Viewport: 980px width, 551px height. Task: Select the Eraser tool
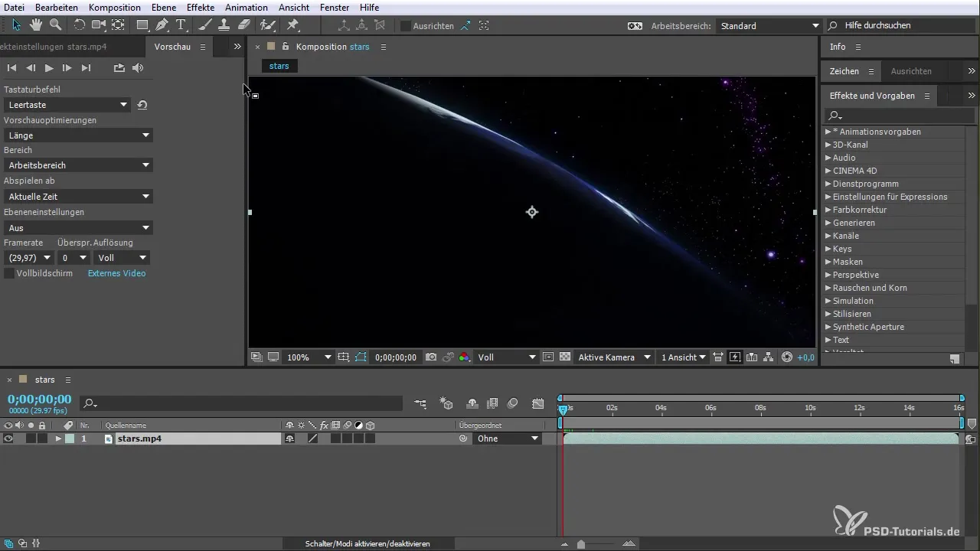(x=243, y=25)
